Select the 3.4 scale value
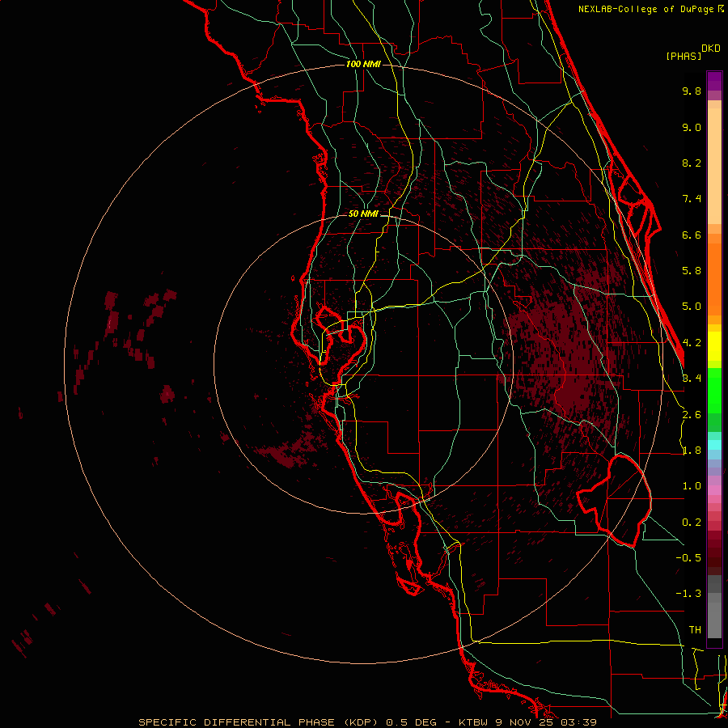728x728 pixels. click(x=692, y=379)
